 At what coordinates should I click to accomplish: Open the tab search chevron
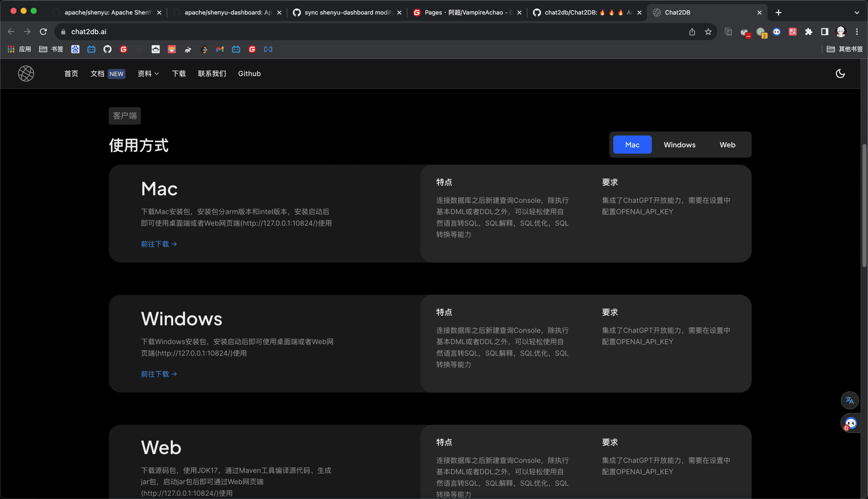pos(857,12)
